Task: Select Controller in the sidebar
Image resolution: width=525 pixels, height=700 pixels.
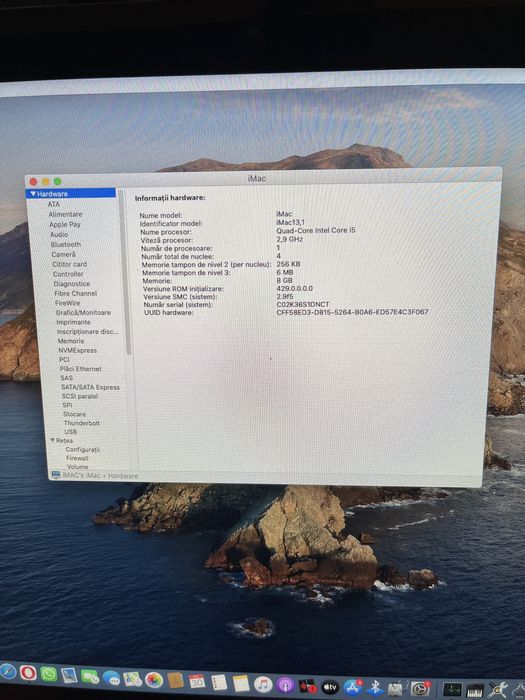Action: (68, 274)
